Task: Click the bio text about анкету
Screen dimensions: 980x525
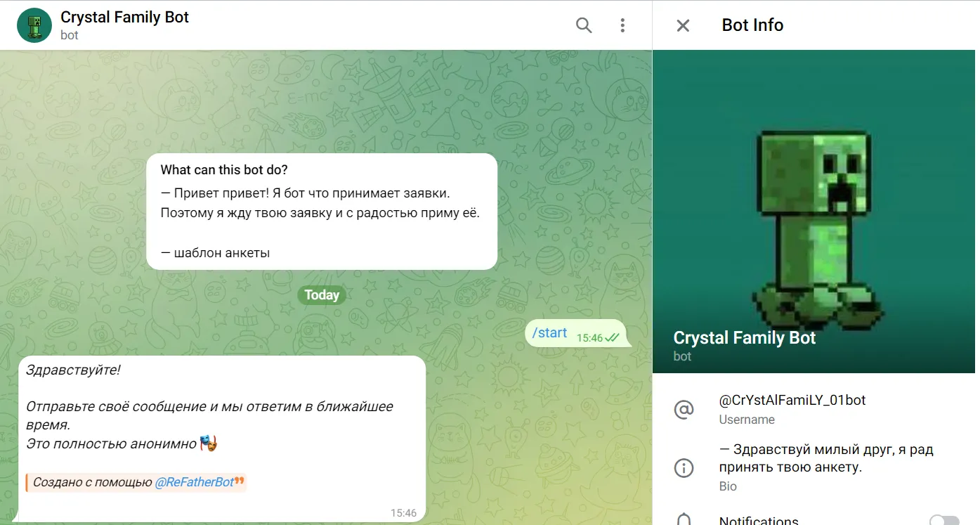Action: [826, 458]
